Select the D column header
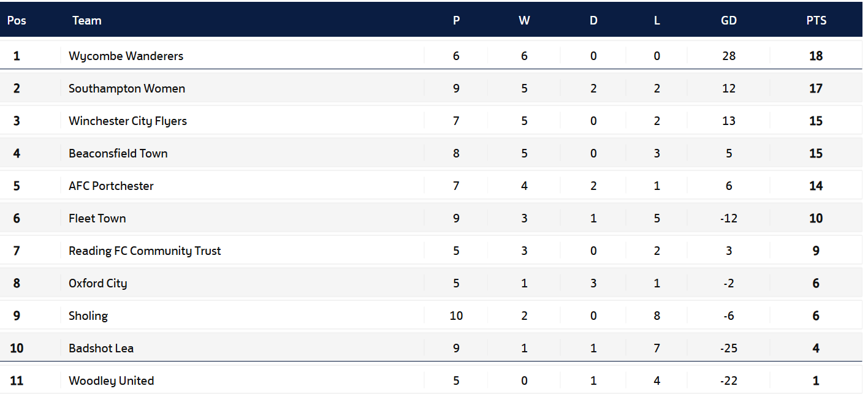Screen dimensions: 868x394 (x=593, y=20)
